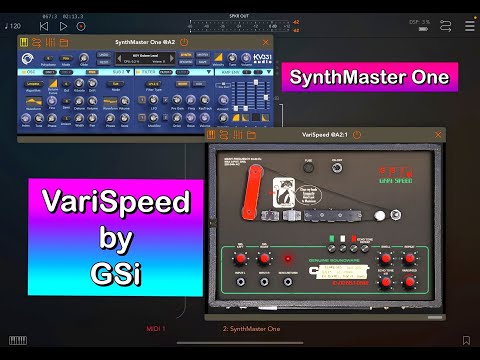Viewport: 480px width, 360px height.
Task: Open presets folder icon in VariSpeed header
Action: click(251, 135)
